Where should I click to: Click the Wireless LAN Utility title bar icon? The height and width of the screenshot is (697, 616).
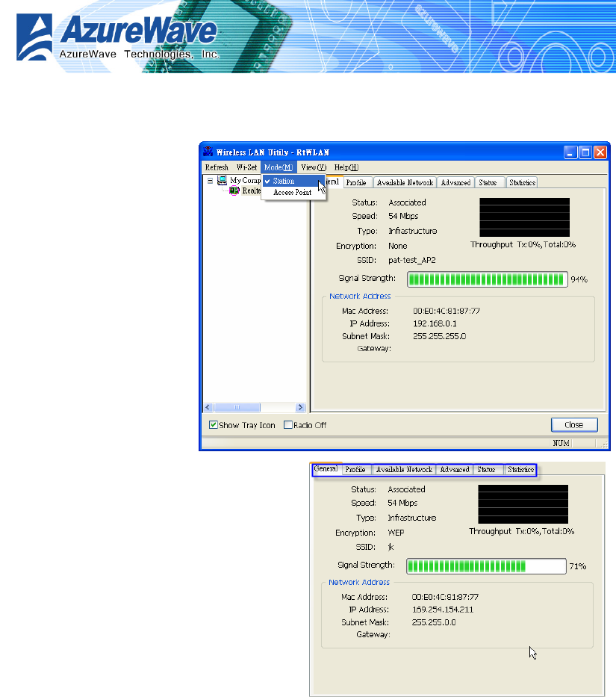coord(208,152)
